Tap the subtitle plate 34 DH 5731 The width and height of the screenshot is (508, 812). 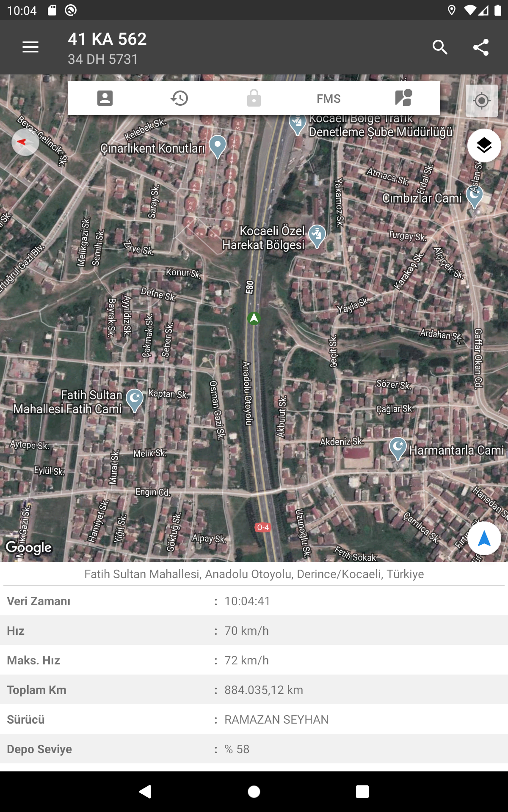coord(103,59)
